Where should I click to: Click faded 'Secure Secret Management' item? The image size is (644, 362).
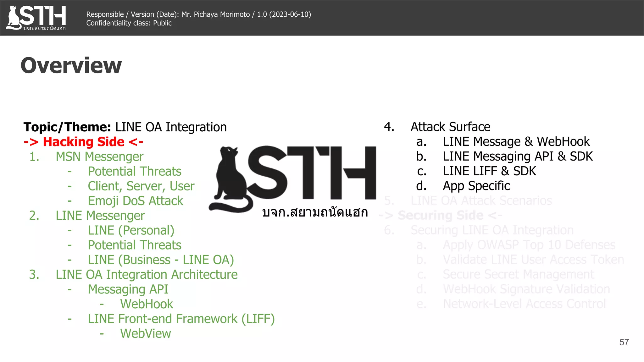point(519,275)
